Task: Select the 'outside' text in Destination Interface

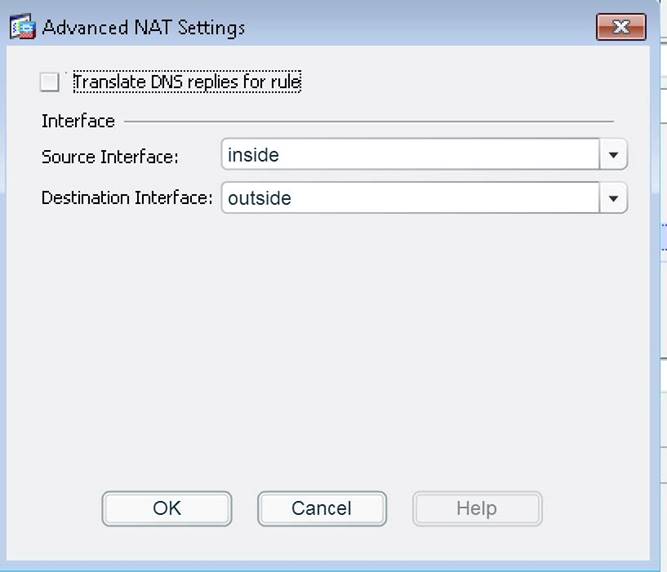Action: pos(259,198)
